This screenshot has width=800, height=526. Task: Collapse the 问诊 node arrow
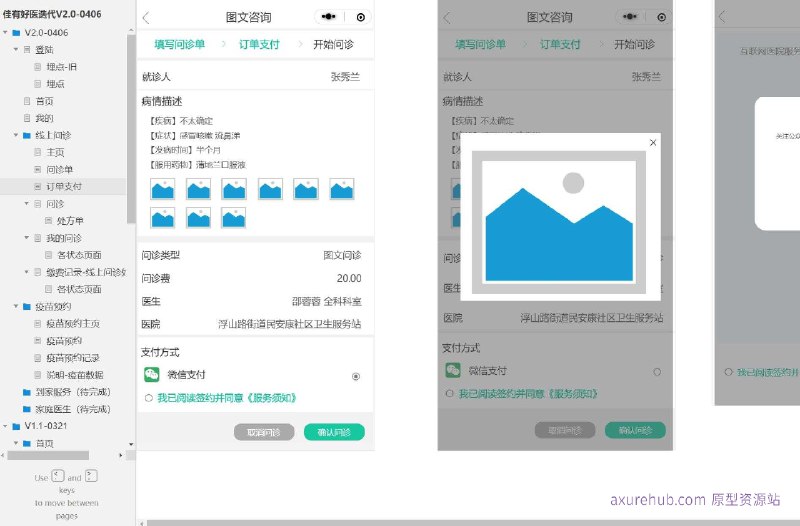[27, 204]
